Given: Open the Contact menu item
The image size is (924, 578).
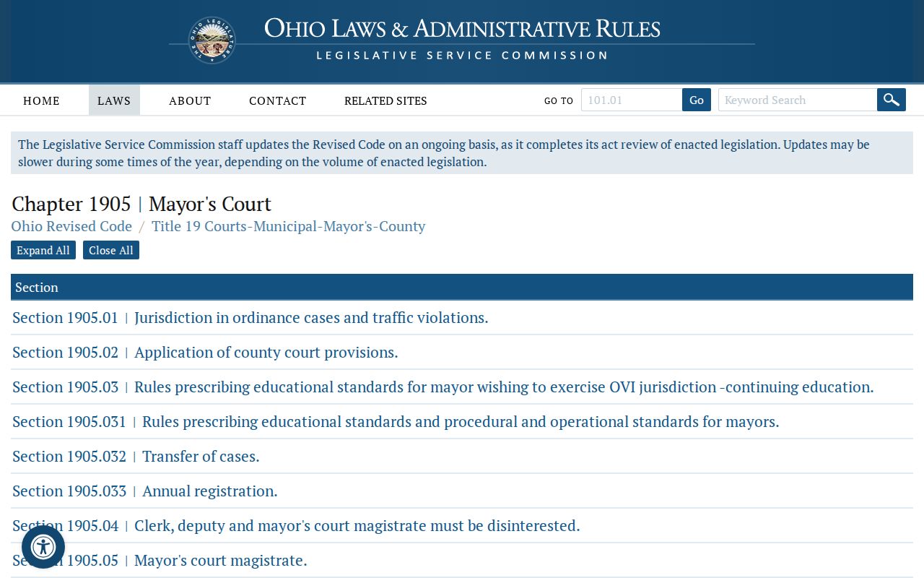Looking at the screenshot, I should [278, 100].
